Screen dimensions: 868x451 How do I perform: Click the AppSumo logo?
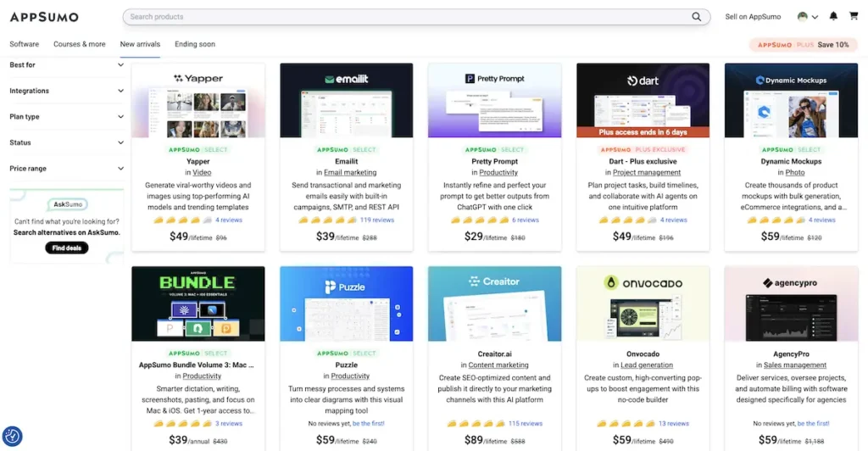point(44,17)
